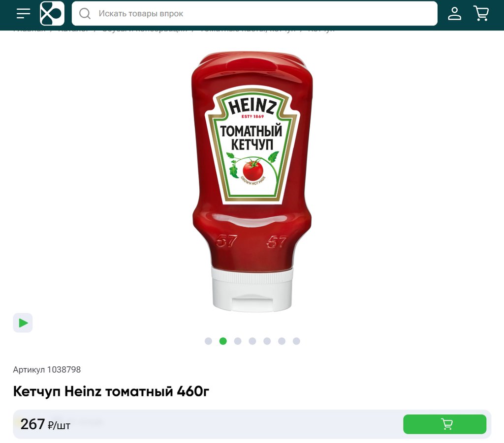The image size is (504, 443).
Task: Switch to the fourth carousel dot
Action: coord(252,341)
